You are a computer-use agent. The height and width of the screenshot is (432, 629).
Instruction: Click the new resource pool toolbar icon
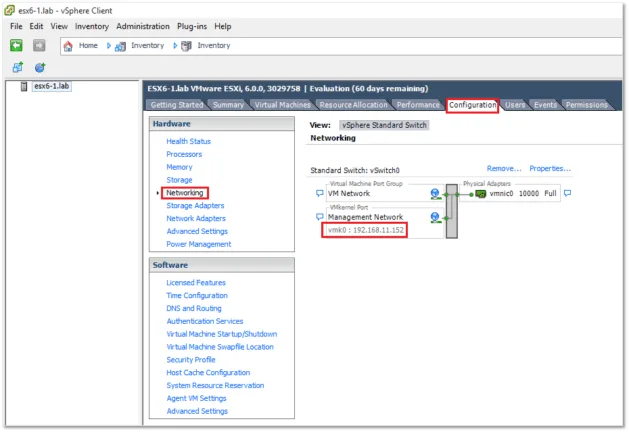coord(40,67)
